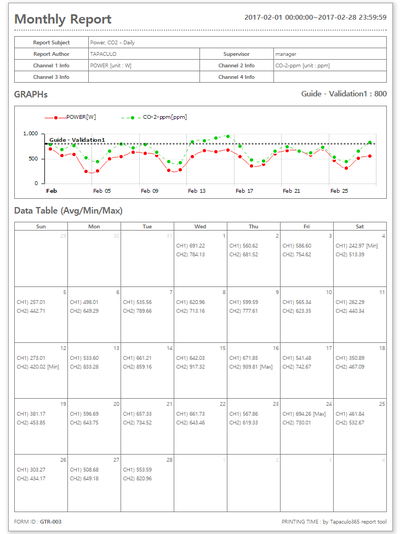Viewport: 400px width, 534px height.
Task: Click the 'Feb 09' x-axis label
Action: (149, 191)
